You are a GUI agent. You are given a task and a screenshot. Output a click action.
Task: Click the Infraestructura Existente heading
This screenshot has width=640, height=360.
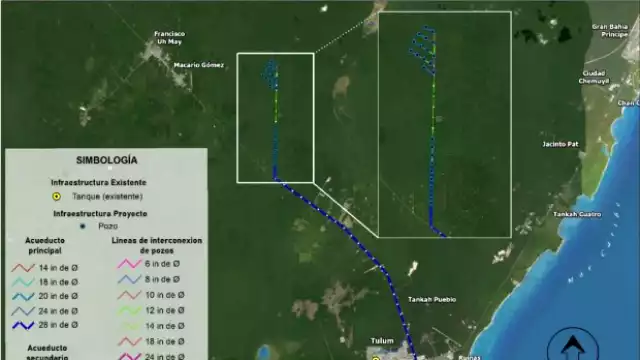coord(98,182)
